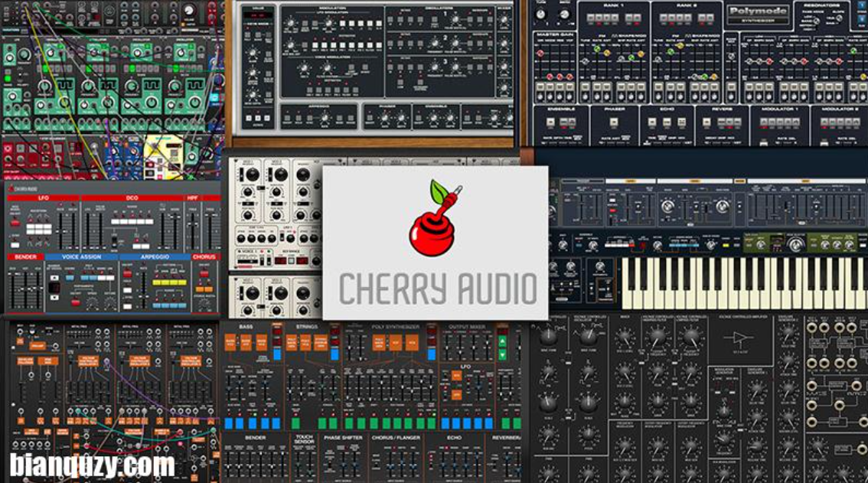
Task: Click the 'PHASE SHIFTER' section label
Action: 343,438
